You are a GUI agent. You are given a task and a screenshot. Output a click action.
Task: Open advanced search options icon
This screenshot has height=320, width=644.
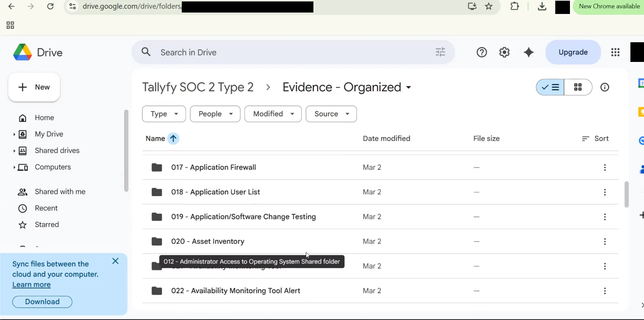(440, 52)
